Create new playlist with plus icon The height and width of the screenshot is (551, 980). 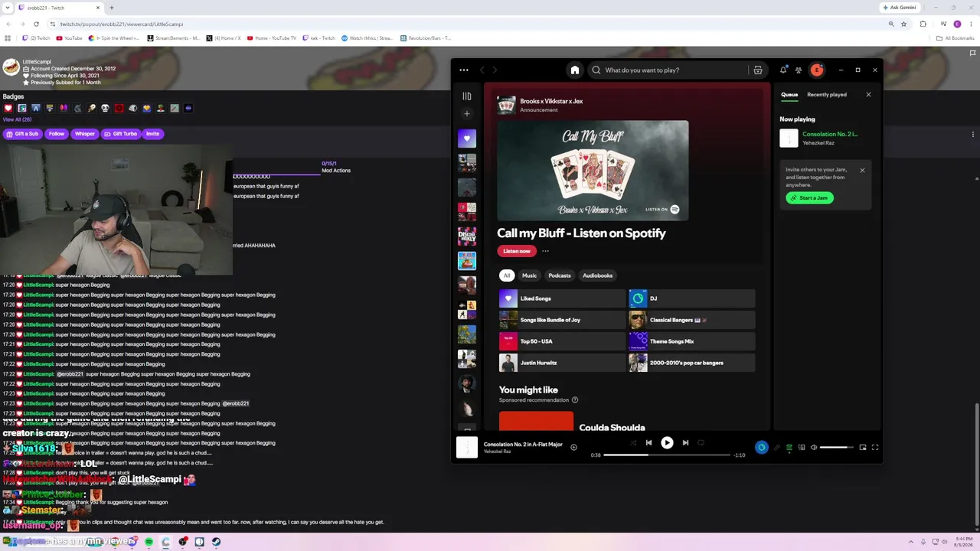click(467, 113)
